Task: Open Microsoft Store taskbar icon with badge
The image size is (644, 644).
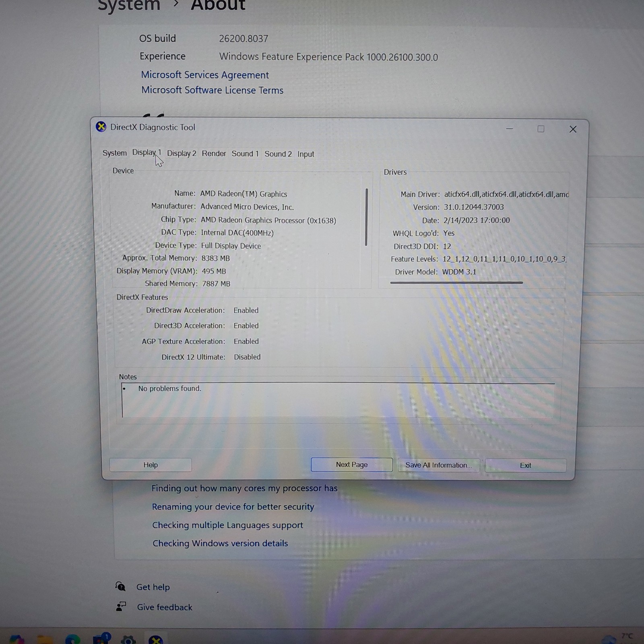Action: 101,639
